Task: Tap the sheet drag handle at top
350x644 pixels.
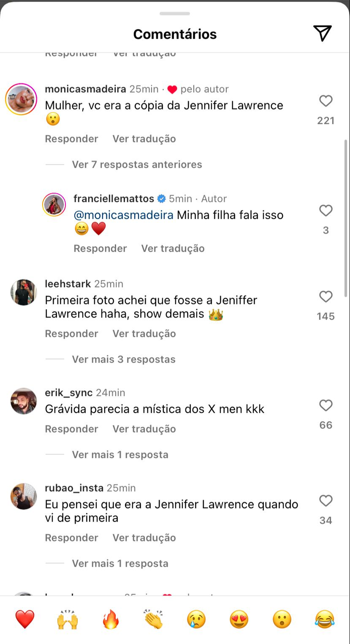Action: coord(175,13)
